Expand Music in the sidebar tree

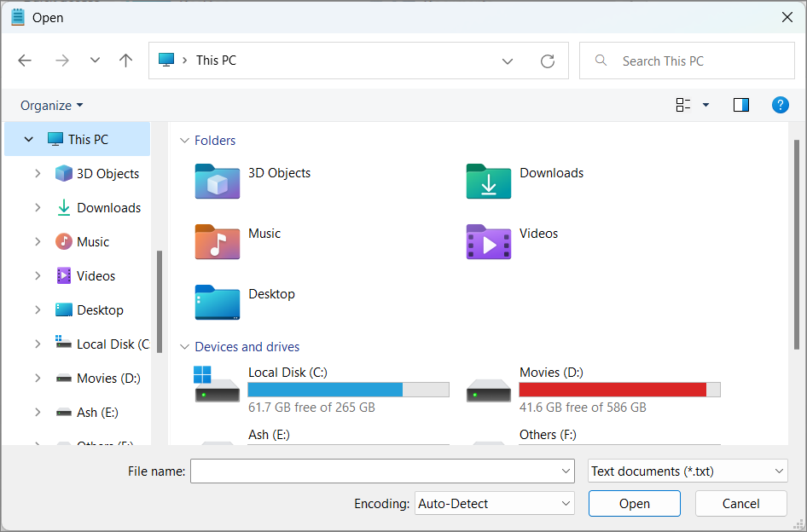pyautogui.click(x=38, y=241)
